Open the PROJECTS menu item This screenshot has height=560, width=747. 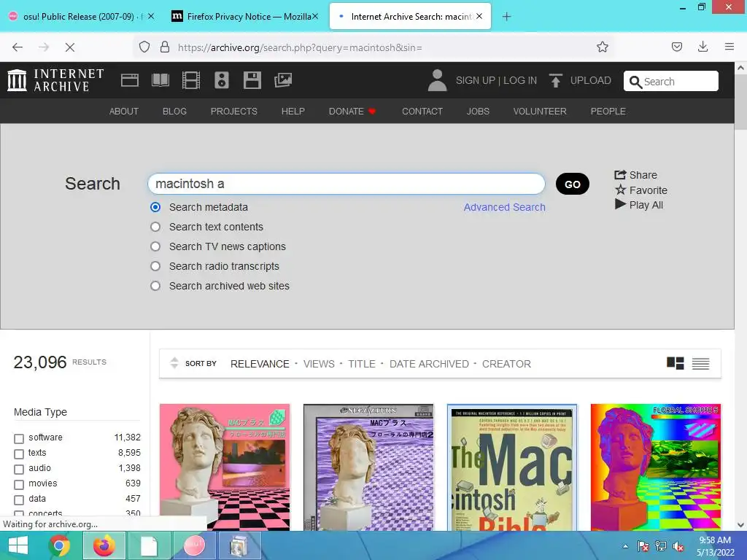click(x=234, y=111)
